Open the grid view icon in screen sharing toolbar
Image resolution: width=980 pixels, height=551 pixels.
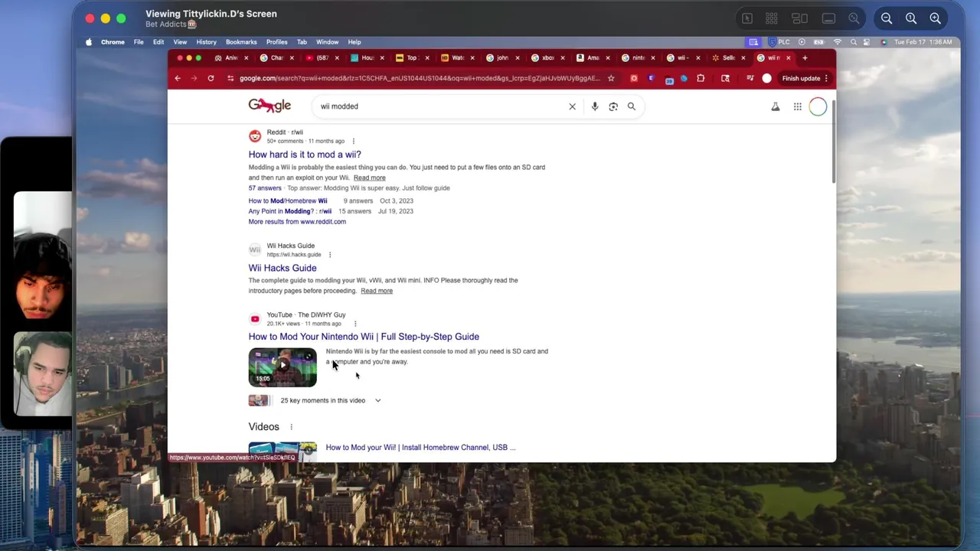coord(772,18)
